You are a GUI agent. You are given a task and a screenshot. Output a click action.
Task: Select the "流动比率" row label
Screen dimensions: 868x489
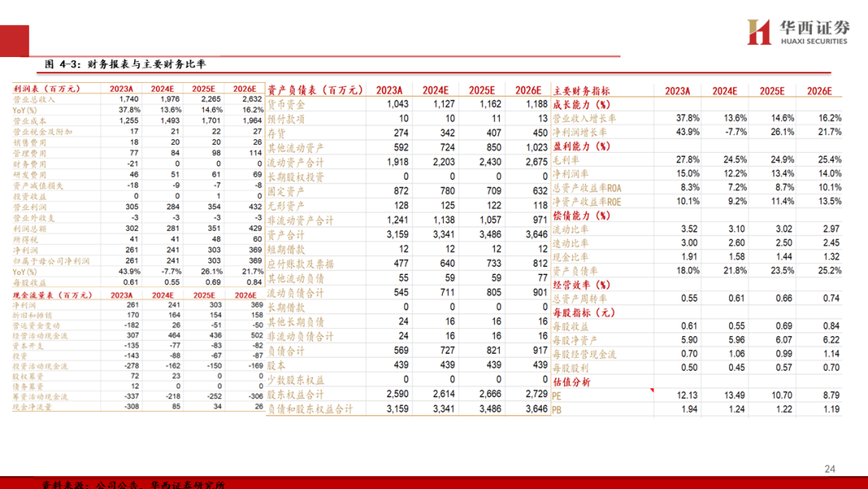[571, 229]
